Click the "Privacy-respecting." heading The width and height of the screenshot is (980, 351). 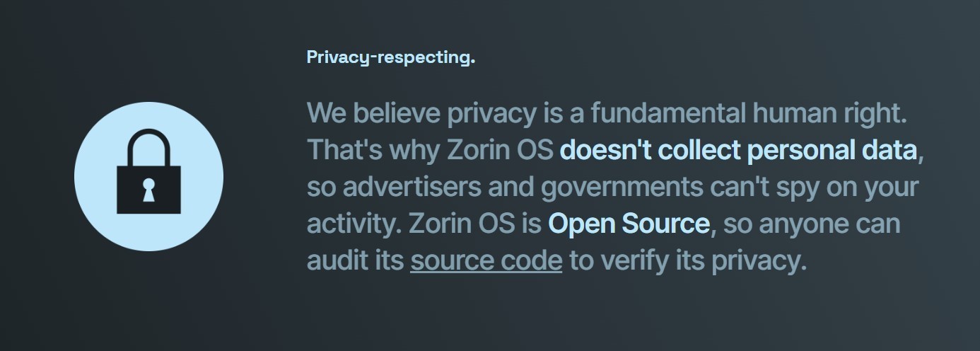click(390, 57)
